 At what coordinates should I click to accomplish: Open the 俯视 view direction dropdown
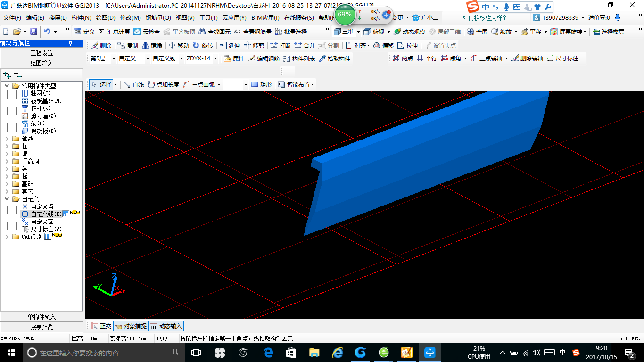(x=388, y=32)
